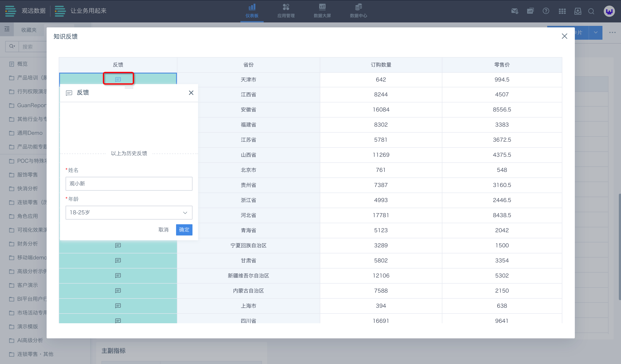Collapse the left sidebar menu icon
Screen dimensions: 621x364
tap(7, 29)
